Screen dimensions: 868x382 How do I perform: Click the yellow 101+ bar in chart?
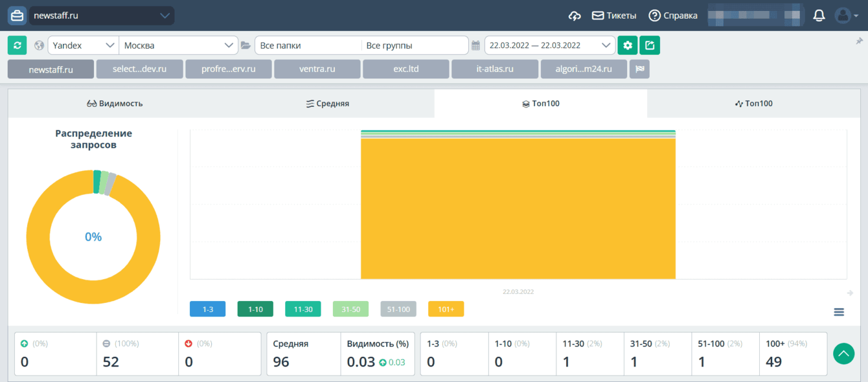coord(518,208)
